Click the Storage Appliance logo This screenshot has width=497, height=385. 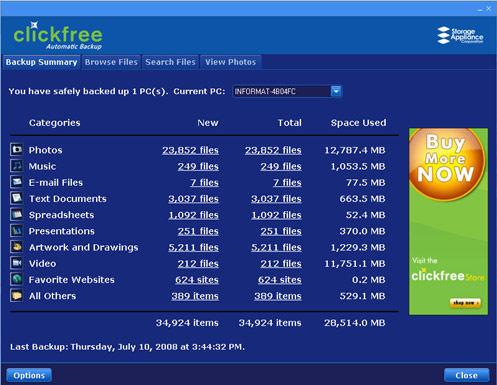[460, 35]
